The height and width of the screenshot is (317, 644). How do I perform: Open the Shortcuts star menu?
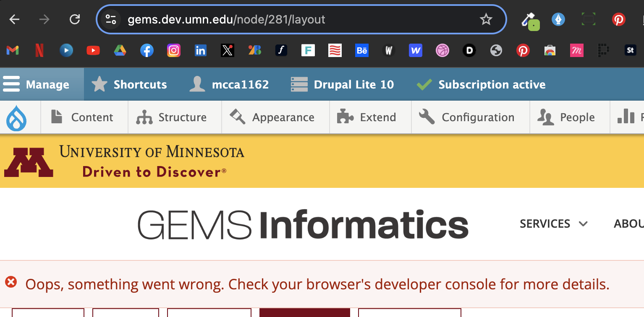130,85
